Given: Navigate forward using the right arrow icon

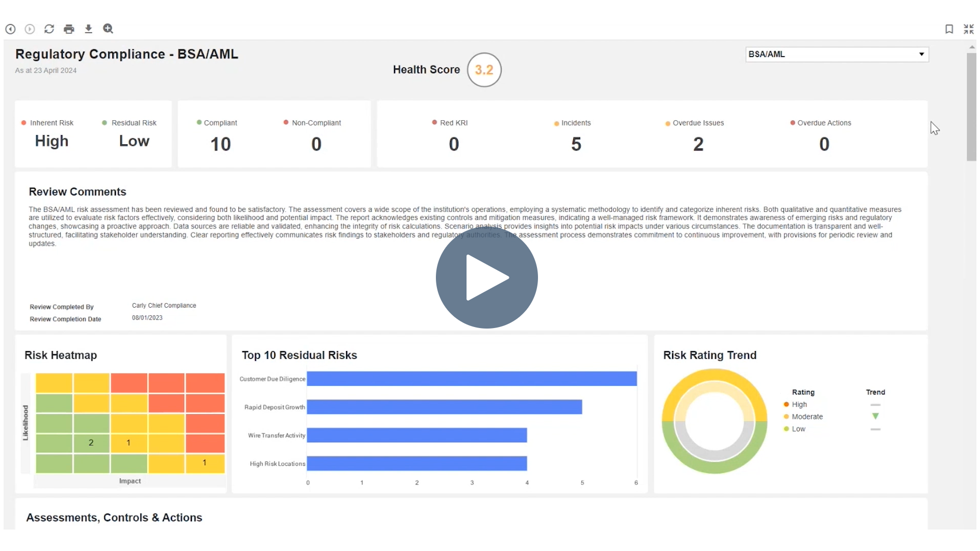Looking at the screenshot, I should [x=29, y=29].
